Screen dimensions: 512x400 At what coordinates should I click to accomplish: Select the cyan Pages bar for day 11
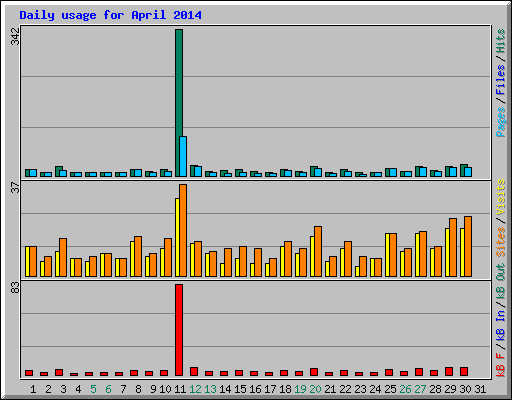pyautogui.click(x=183, y=156)
